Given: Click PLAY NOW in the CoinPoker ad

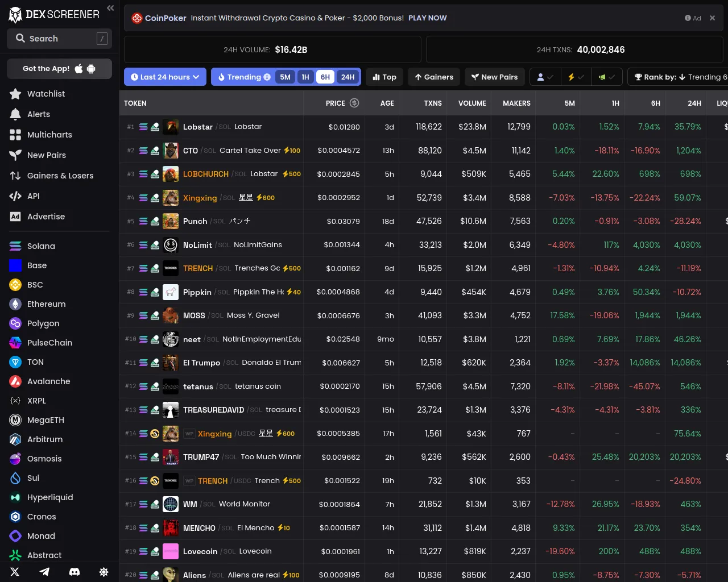Looking at the screenshot, I should pos(427,18).
